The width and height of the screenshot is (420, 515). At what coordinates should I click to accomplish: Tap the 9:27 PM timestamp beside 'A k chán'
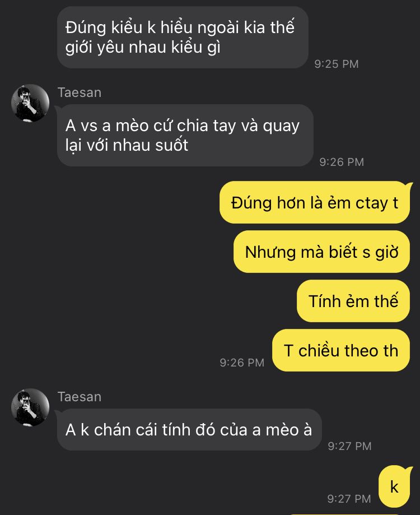click(349, 446)
